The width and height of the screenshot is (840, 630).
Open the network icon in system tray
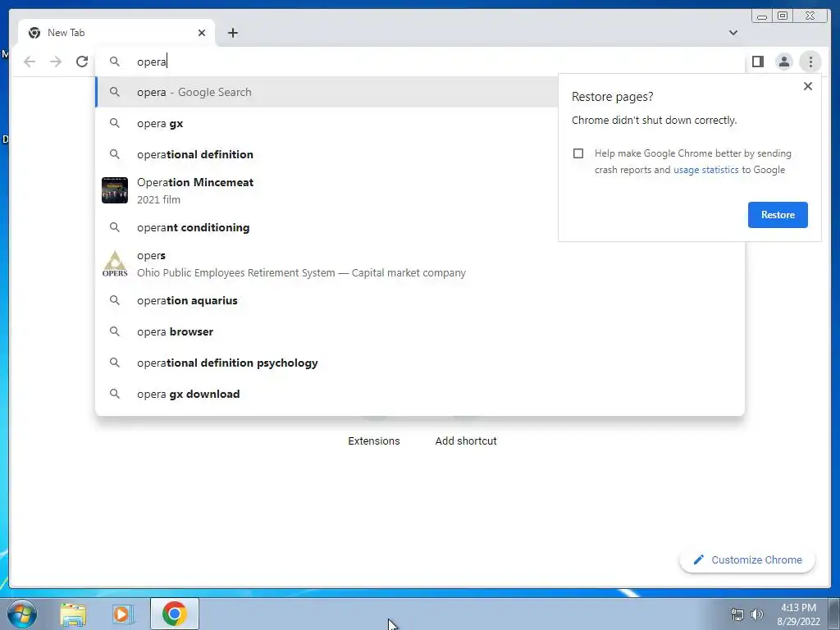[737, 614]
